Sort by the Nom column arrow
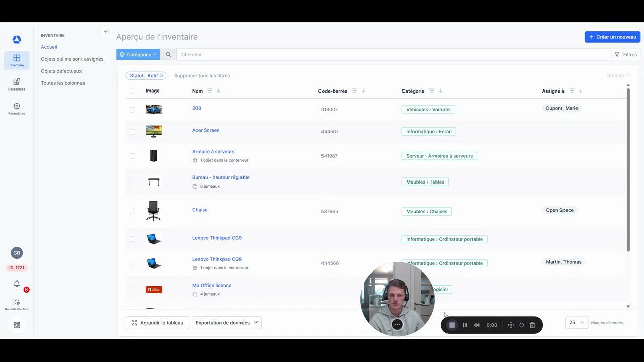Viewport: 644px width, 362px height. (x=218, y=91)
